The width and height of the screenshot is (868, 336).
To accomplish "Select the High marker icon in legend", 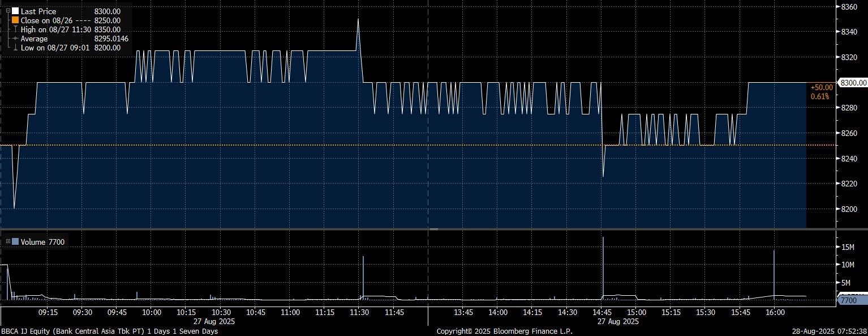I will (15, 29).
